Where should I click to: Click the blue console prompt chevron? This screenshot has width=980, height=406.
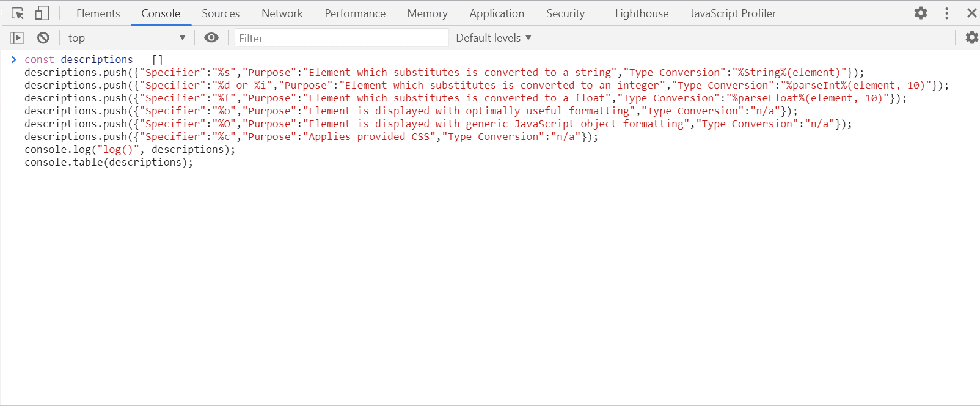[13, 59]
